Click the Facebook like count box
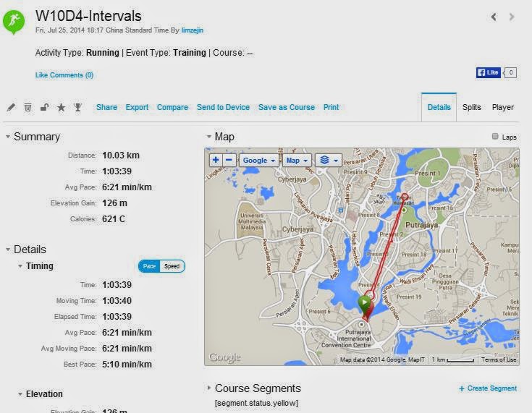The width and height of the screenshot is (532, 413). click(510, 72)
